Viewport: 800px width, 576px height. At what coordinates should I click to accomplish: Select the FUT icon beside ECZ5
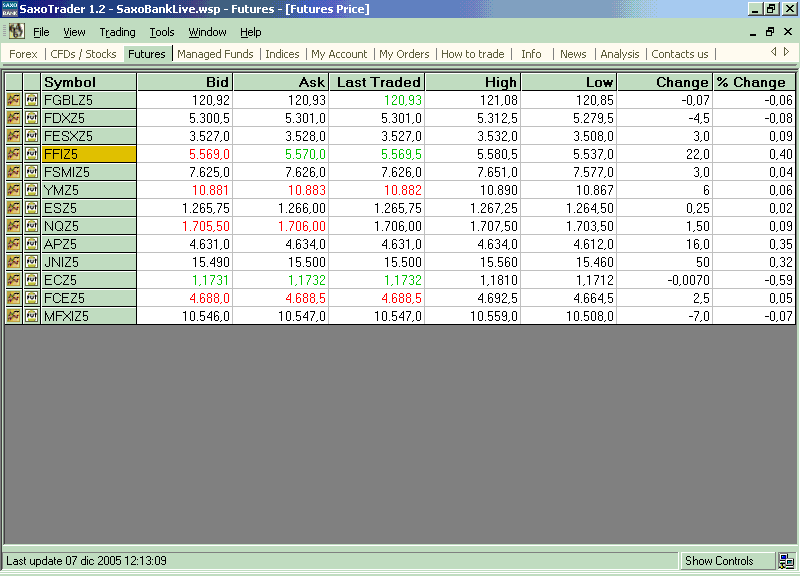(32, 280)
